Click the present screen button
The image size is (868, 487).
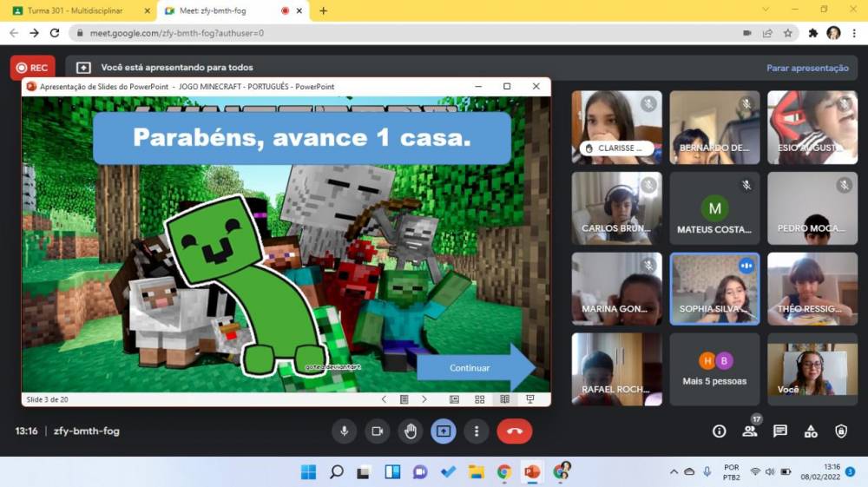pyautogui.click(x=444, y=431)
